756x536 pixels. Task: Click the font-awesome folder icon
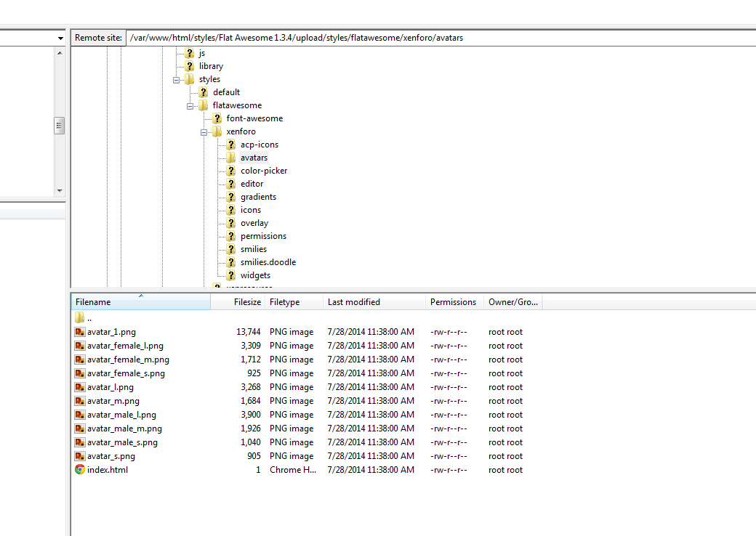click(x=217, y=118)
